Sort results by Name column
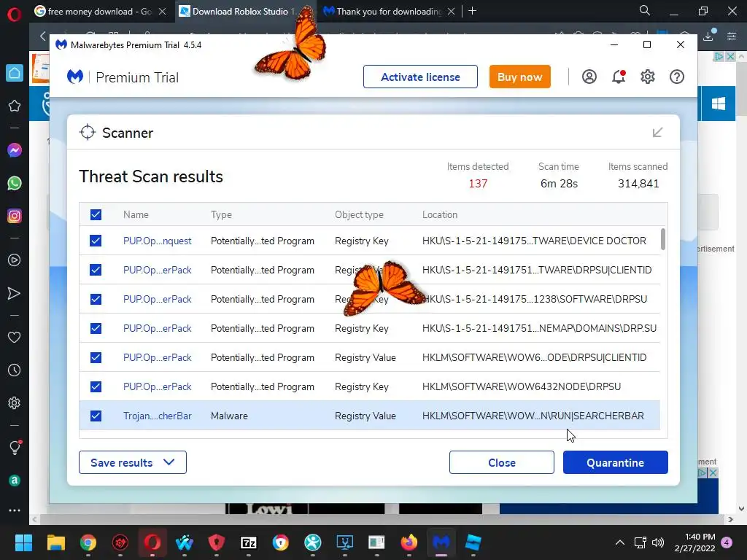747x560 pixels. [136, 215]
